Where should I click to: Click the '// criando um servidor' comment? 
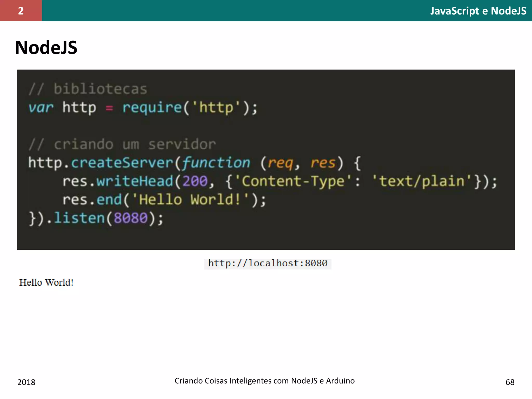(x=122, y=144)
